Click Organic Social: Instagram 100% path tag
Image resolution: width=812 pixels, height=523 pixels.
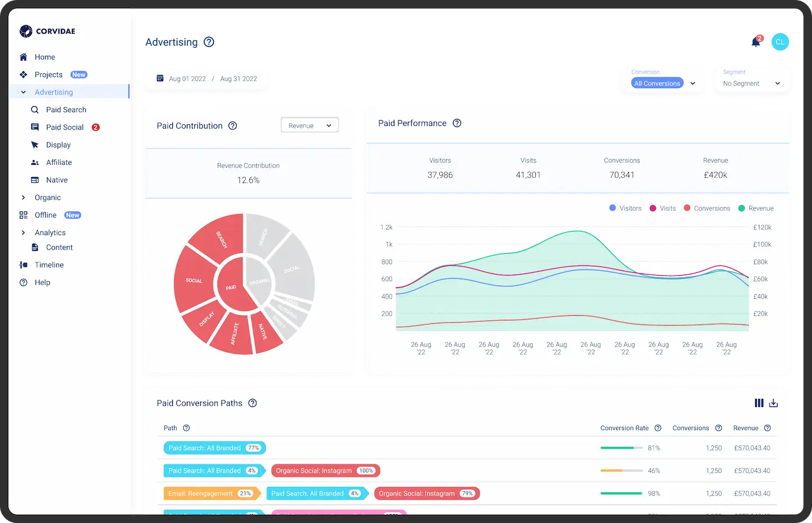click(x=326, y=471)
